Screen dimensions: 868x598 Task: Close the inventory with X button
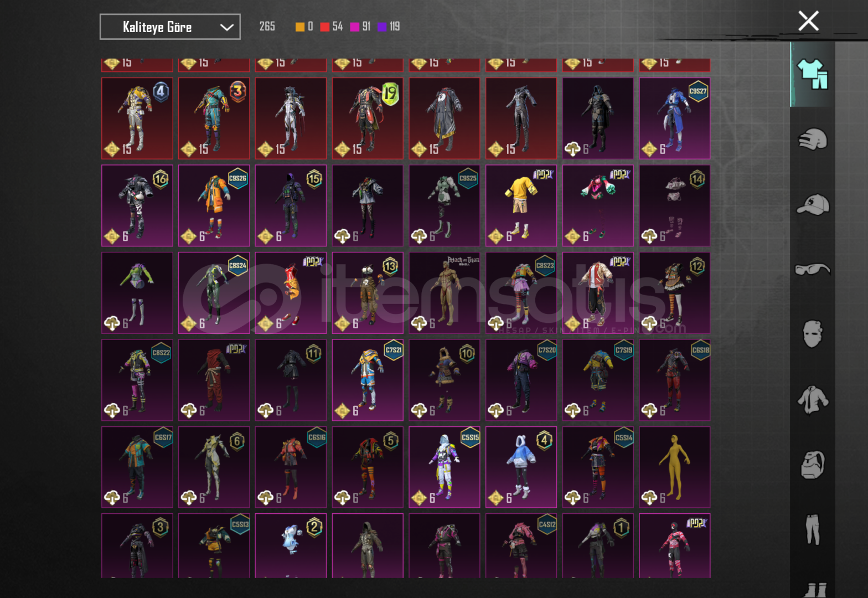808,22
